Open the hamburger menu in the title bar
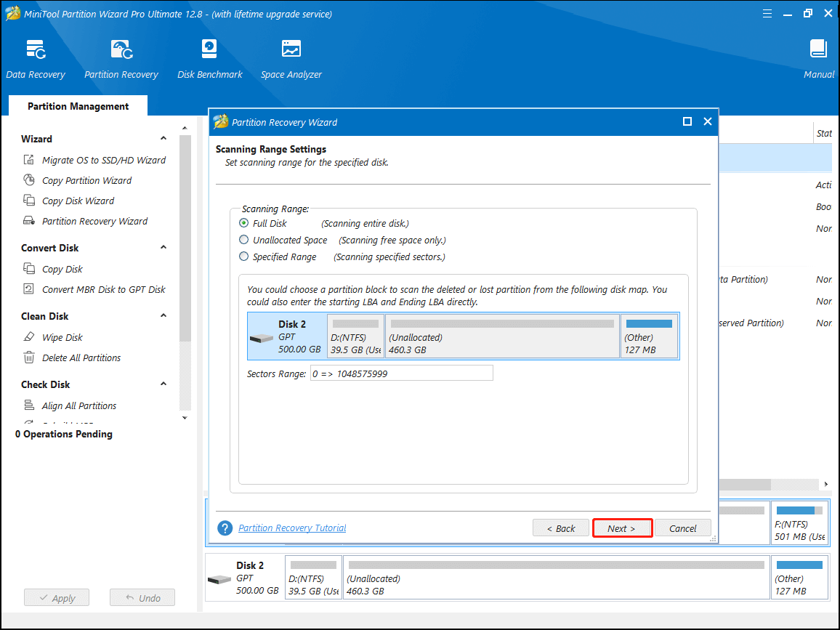 coord(767,13)
